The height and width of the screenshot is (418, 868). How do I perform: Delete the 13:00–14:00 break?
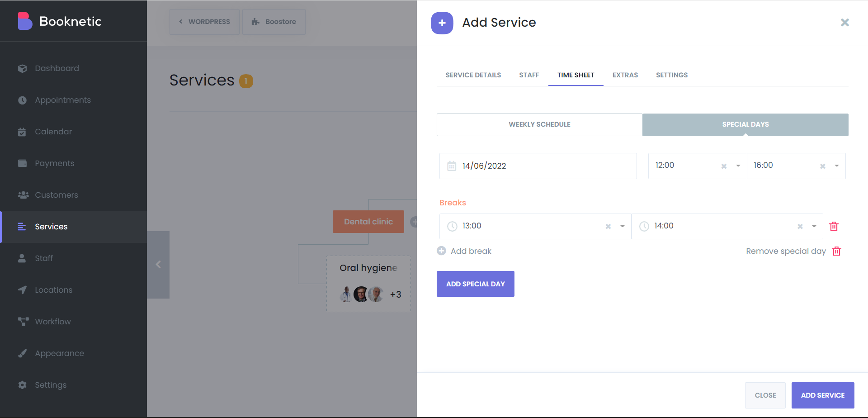(834, 226)
